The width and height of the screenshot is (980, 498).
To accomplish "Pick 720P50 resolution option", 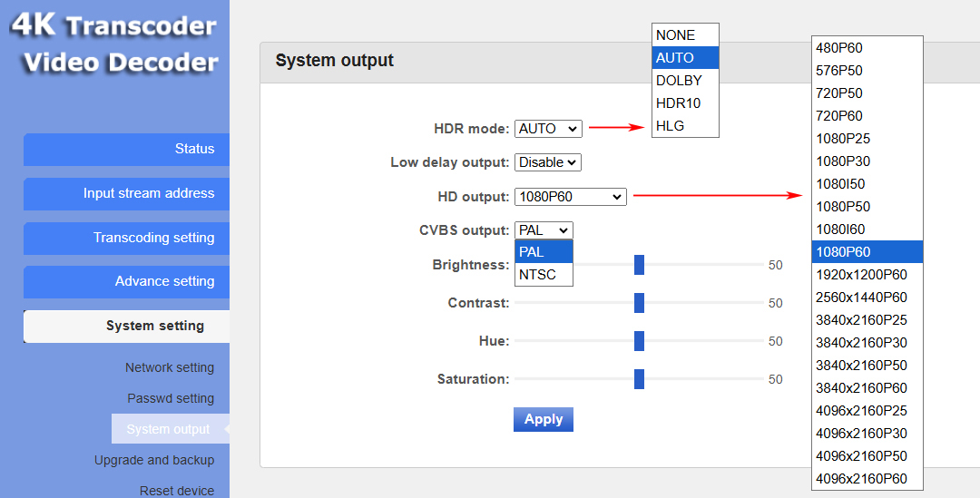I will [x=867, y=93].
